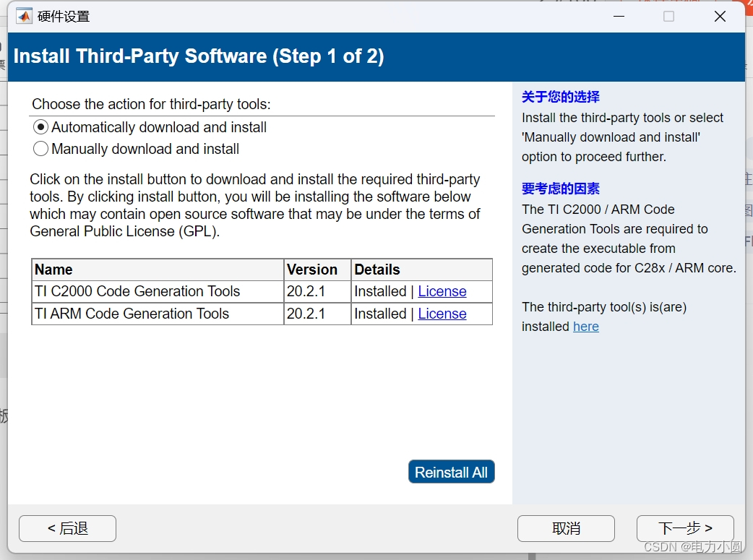Click the Install Third-Party Software step title
The image size is (753, 560).
pyautogui.click(x=199, y=56)
